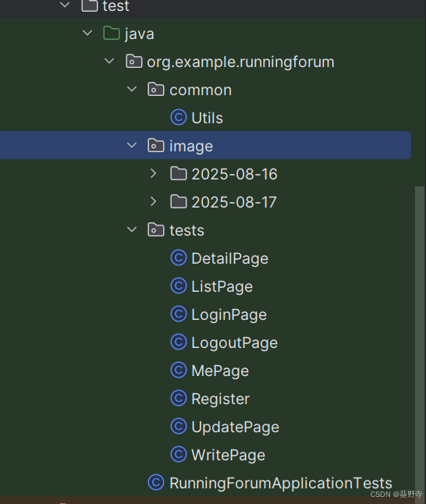Click the DetailPage class icon
Screen dimensions: 426x504
point(179,257)
